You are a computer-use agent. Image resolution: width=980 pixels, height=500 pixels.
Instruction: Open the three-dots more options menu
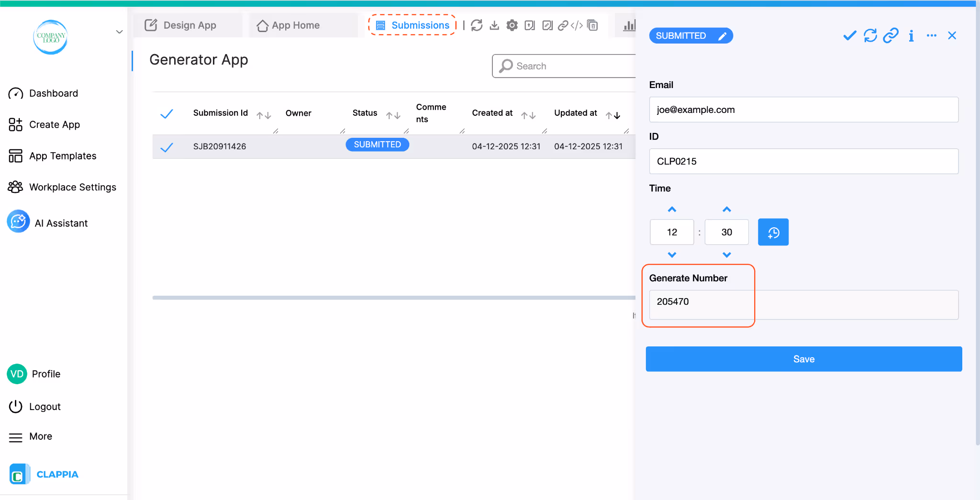coord(931,36)
